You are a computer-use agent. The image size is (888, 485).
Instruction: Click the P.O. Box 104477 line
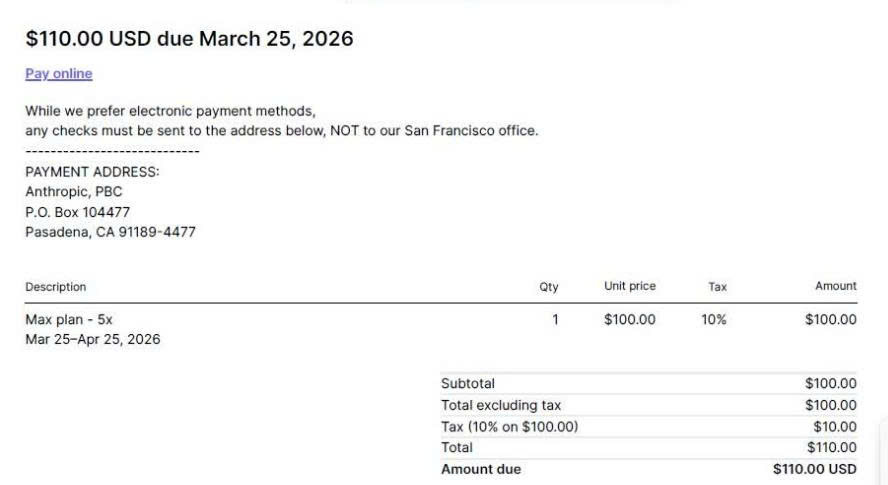(x=77, y=212)
